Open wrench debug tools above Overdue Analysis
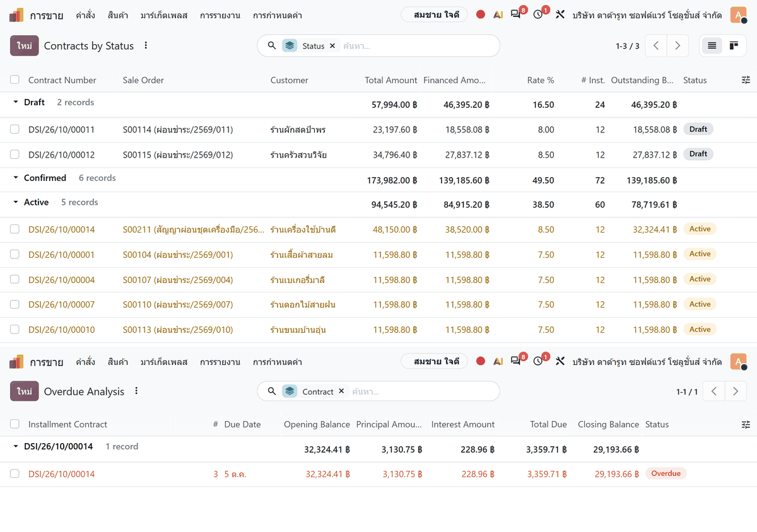The width and height of the screenshot is (757, 532). pyautogui.click(x=560, y=361)
